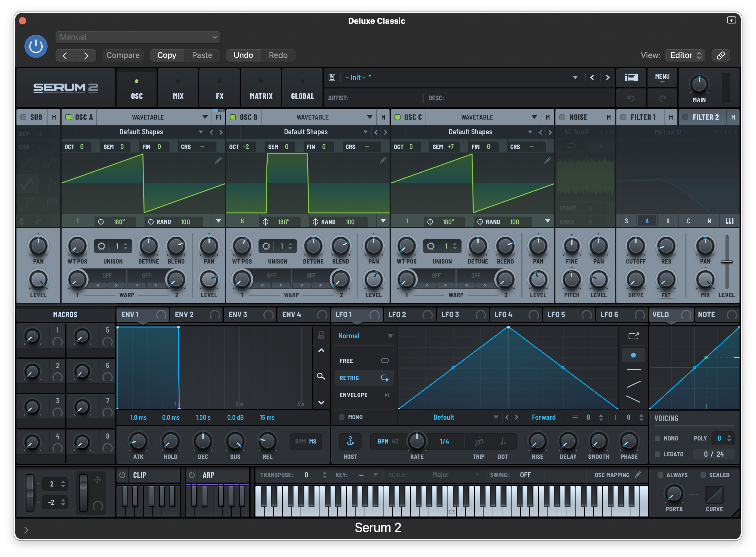
Task: Switch to the FX tab
Action: [220, 88]
